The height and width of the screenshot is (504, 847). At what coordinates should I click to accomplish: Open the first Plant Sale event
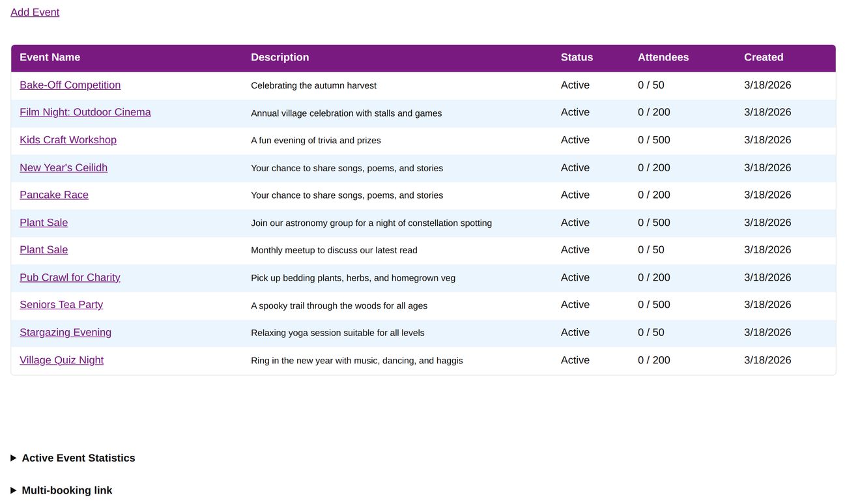point(44,222)
